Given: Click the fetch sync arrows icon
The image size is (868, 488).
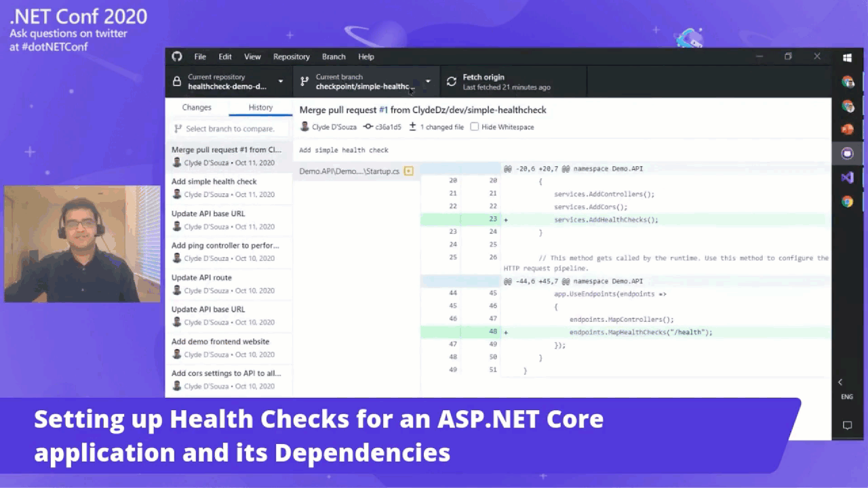Looking at the screenshot, I should 452,82.
